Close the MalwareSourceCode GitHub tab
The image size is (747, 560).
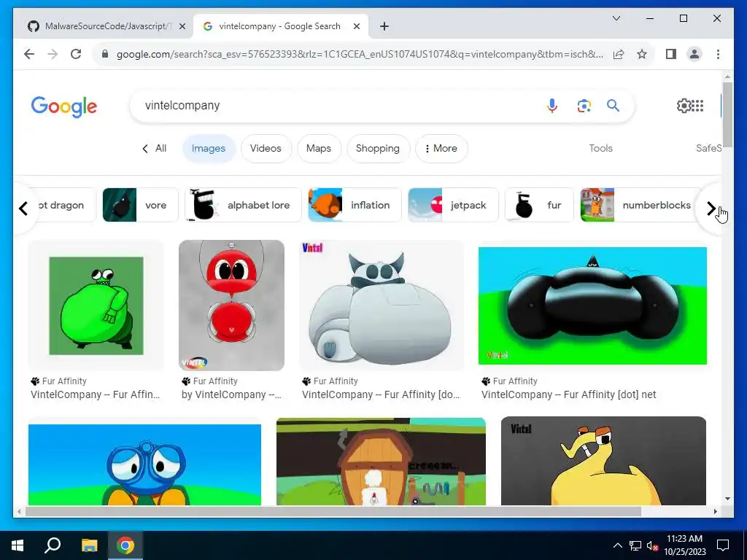(x=182, y=26)
